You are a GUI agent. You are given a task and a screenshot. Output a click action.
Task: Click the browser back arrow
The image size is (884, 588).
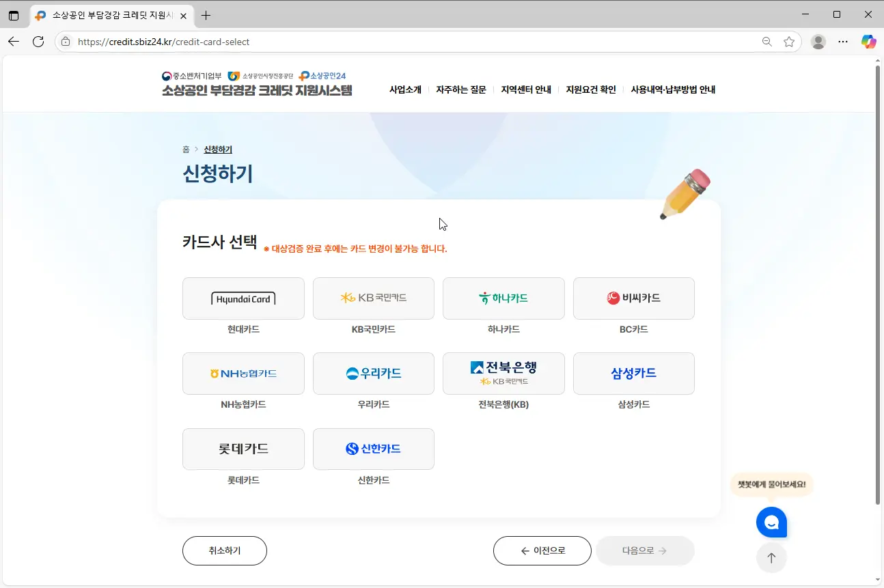(14, 42)
